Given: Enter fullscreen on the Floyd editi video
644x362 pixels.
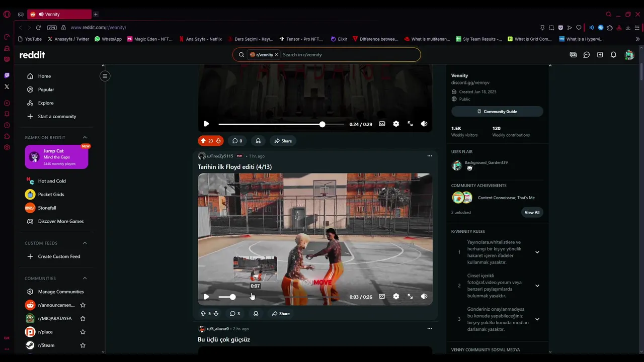Looking at the screenshot, I should (x=410, y=297).
